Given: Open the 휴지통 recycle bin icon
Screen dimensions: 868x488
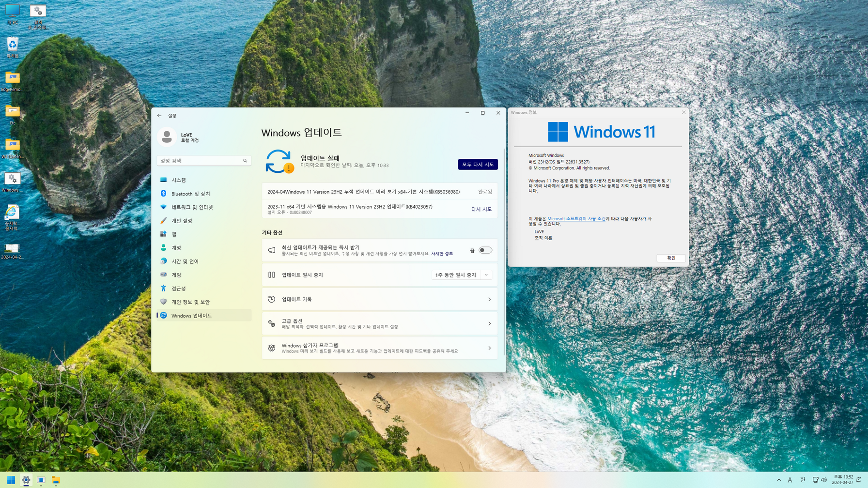Looking at the screenshot, I should tap(13, 47).
